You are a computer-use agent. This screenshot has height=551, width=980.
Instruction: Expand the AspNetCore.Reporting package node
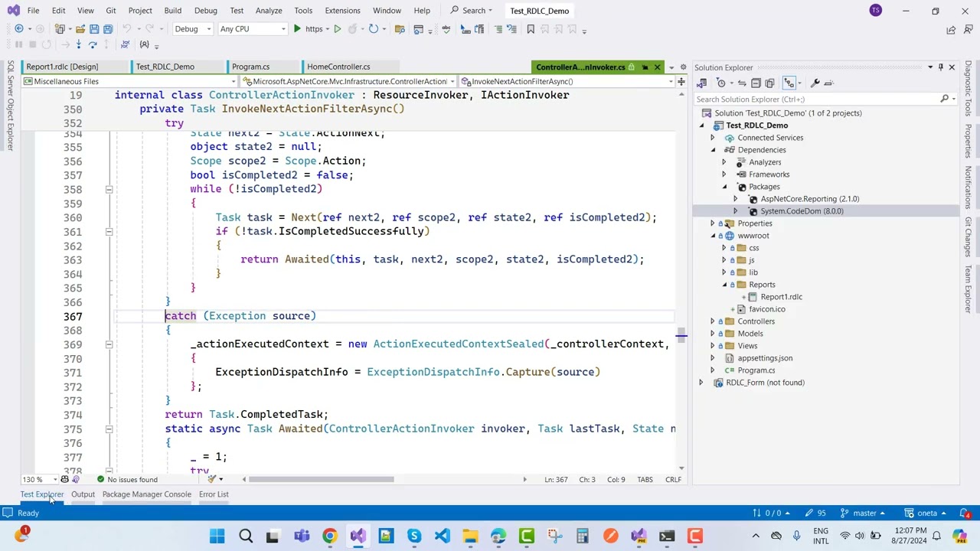(736, 199)
